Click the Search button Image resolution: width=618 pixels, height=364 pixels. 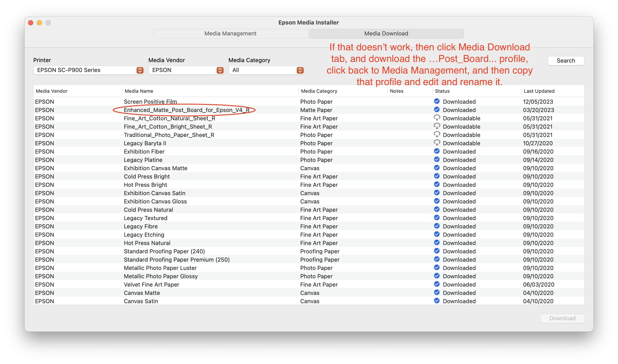(x=566, y=61)
